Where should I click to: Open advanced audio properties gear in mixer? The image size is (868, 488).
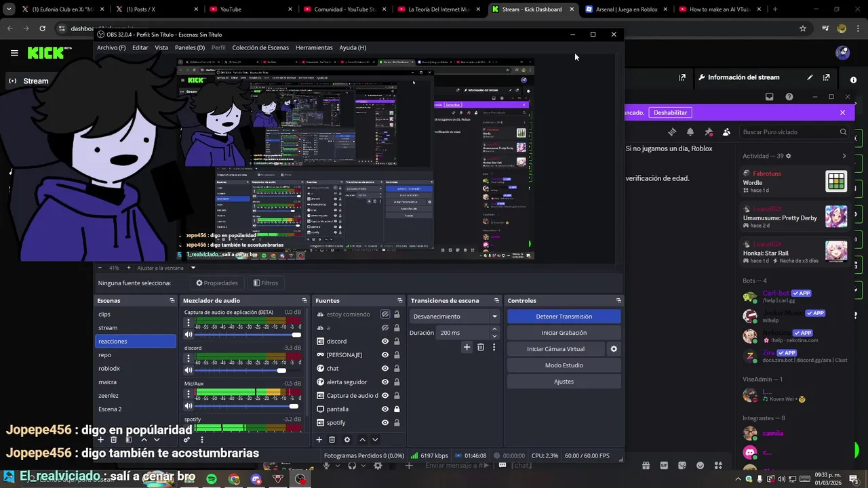coord(186,440)
